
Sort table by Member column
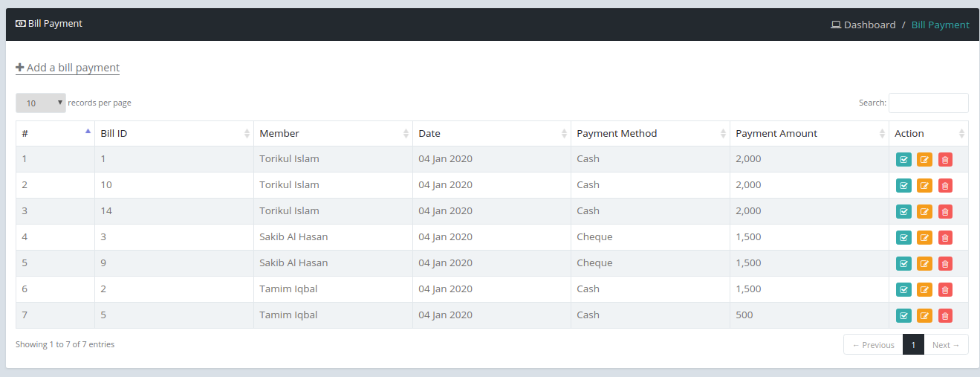pos(333,134)
